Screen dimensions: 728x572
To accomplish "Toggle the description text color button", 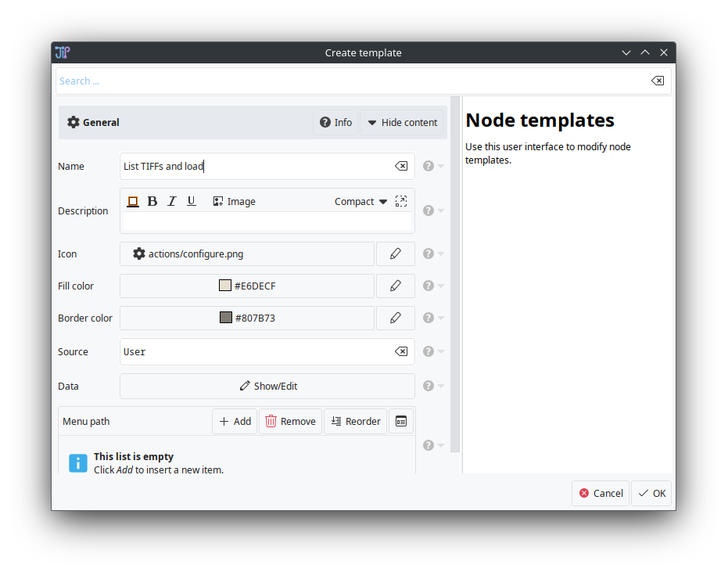I will 133,201.
